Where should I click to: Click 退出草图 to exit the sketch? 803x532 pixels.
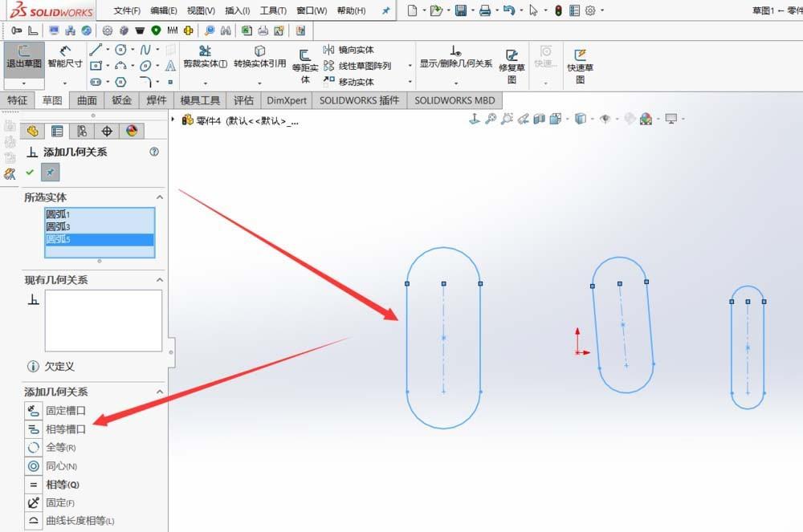pos(23,64)
